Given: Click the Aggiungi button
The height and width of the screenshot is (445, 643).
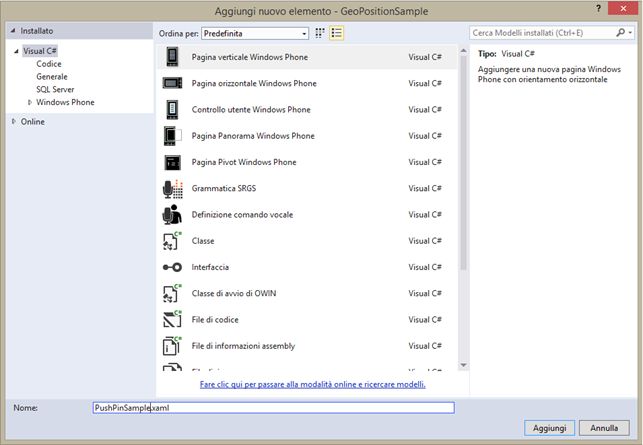Looking at the screenshot, I should click(550, 427).
